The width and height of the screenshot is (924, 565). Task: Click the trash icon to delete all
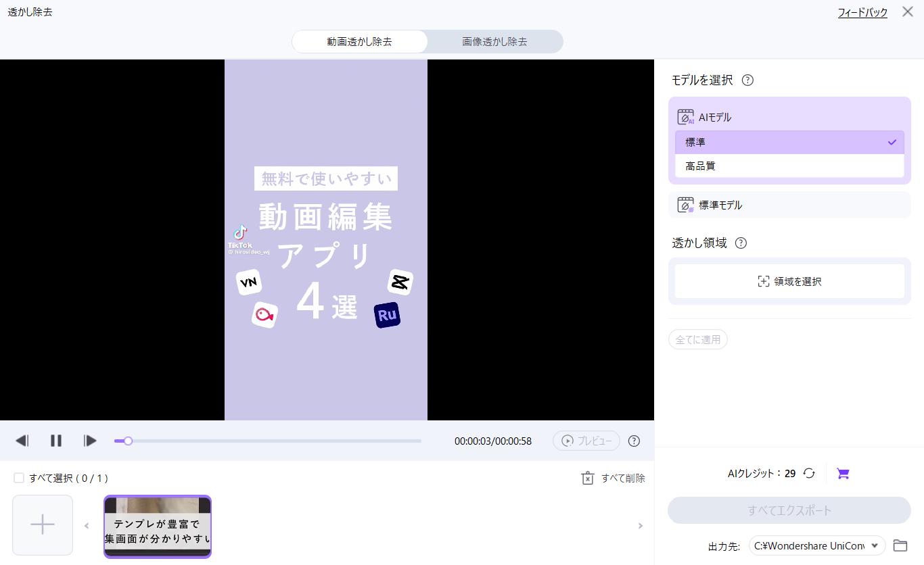588,478
